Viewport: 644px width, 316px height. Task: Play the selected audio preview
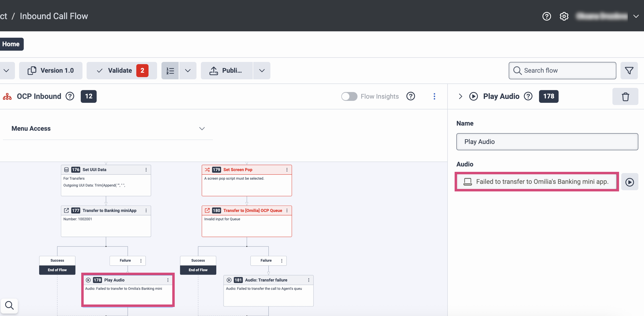point(629,182)
